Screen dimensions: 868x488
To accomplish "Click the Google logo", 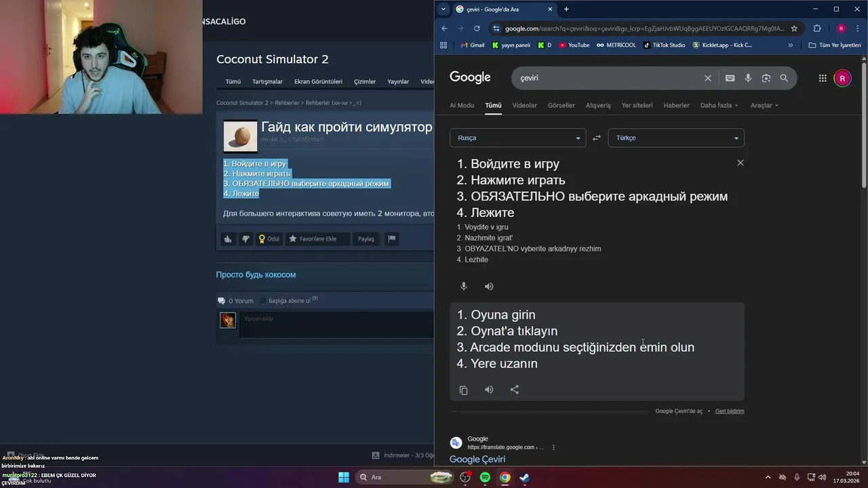I will point(470,77).
